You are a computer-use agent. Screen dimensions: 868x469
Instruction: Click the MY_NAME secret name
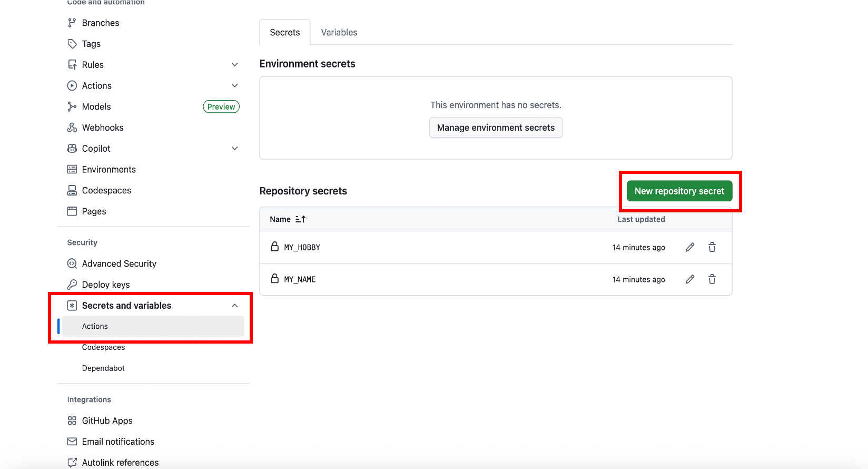tap(300, 279)
